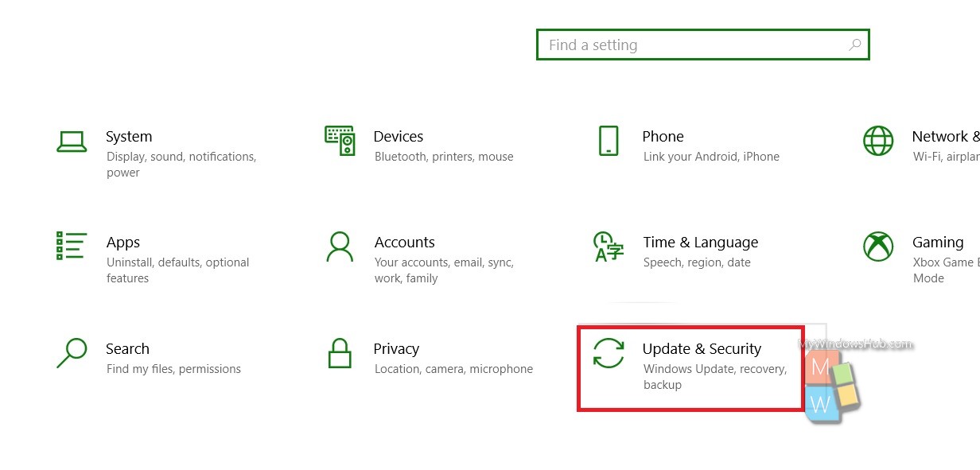This screenshot has height=470, width=980.
Task: Open the Accounts person icon
Action: point(340,247)
